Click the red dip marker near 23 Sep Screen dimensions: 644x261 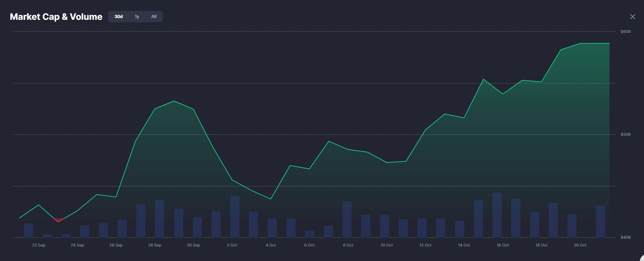pyautogui.click(x=58, y=220)
